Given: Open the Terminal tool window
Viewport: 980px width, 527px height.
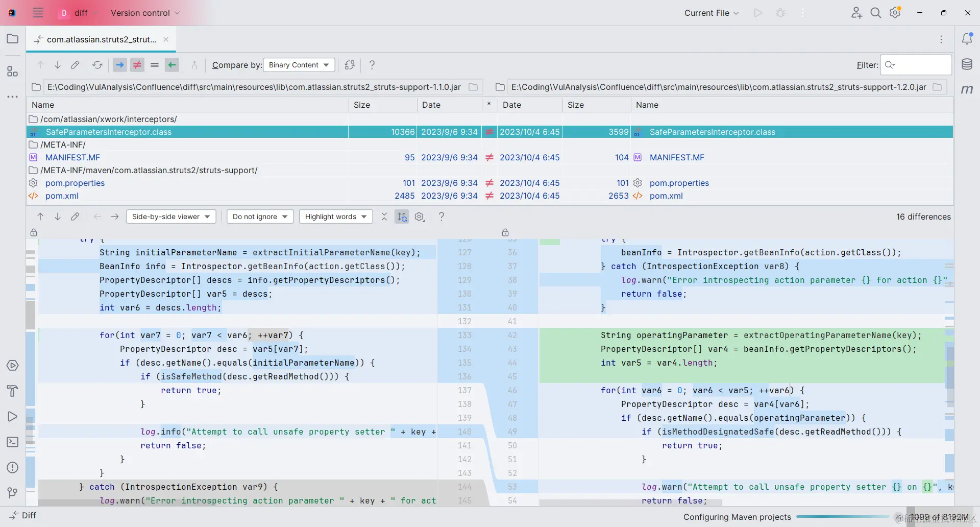Looking at the screenshot, I should pos(13,442).
